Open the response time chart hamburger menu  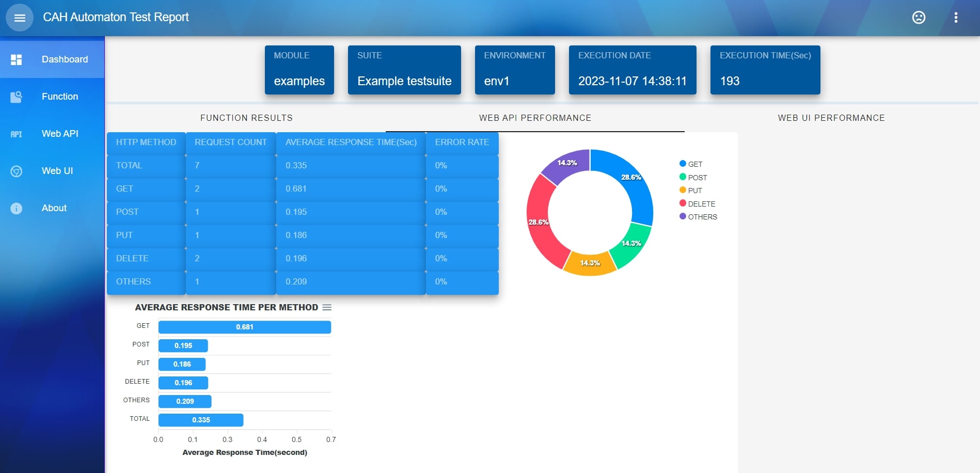tap(326, 307)
